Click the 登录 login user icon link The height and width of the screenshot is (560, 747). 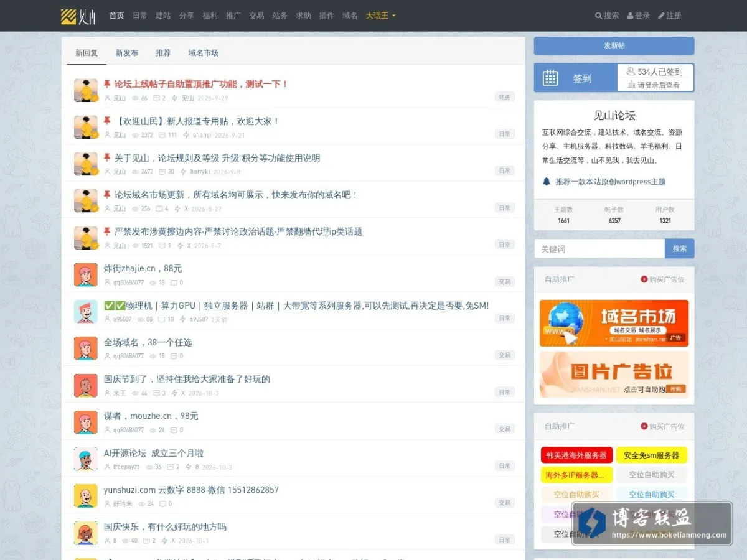tap(639, 16)
